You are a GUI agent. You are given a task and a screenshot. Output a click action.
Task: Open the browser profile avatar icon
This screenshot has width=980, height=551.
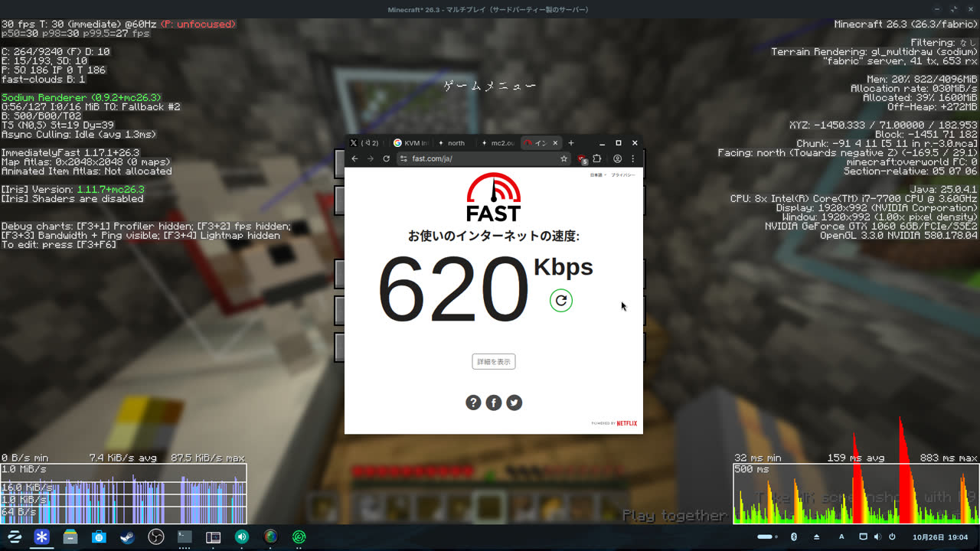point(617,158)
